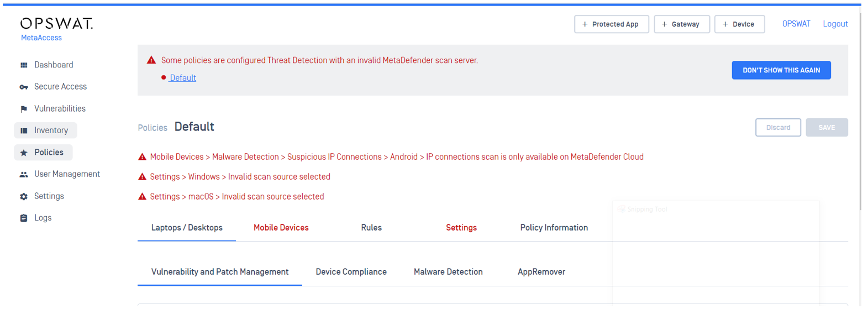Select the Device Compliance sub-tab
The height and width of the screenshot is (314, 868).
(x=351, y=272)
